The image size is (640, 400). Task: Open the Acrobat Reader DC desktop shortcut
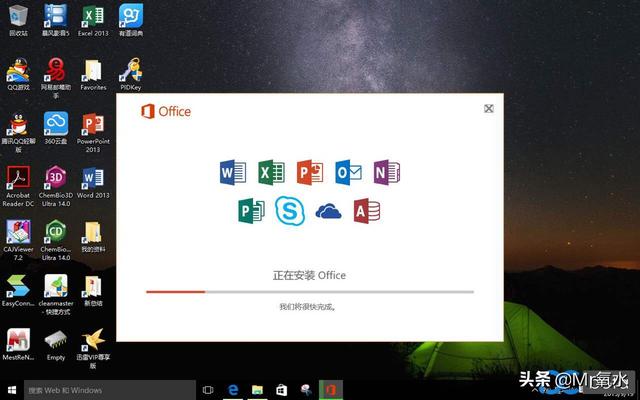point(18,180)
